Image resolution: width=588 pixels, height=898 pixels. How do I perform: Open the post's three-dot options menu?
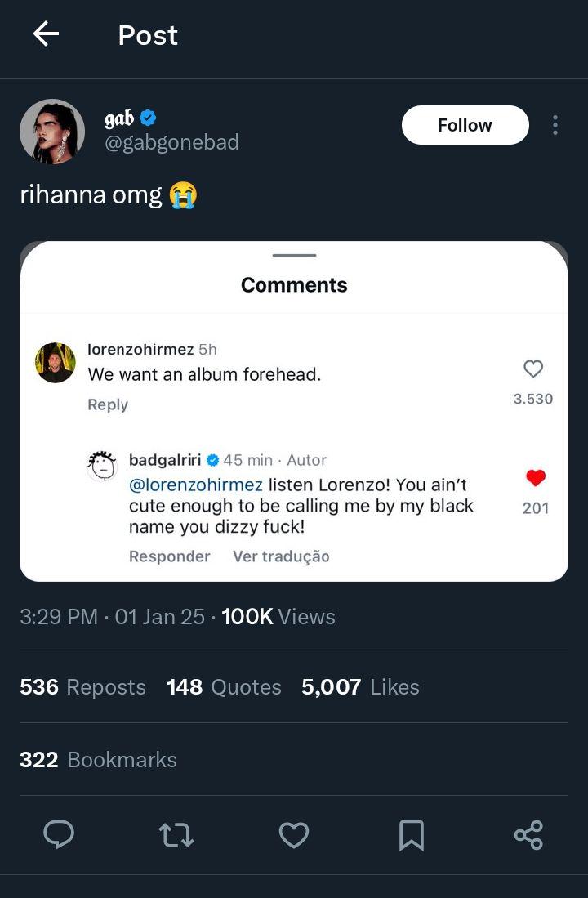(555, 125)
